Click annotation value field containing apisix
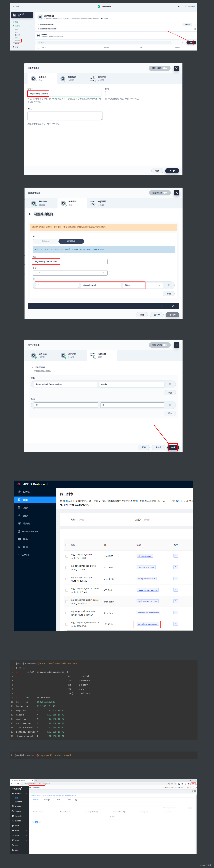 tap(132, 384)
